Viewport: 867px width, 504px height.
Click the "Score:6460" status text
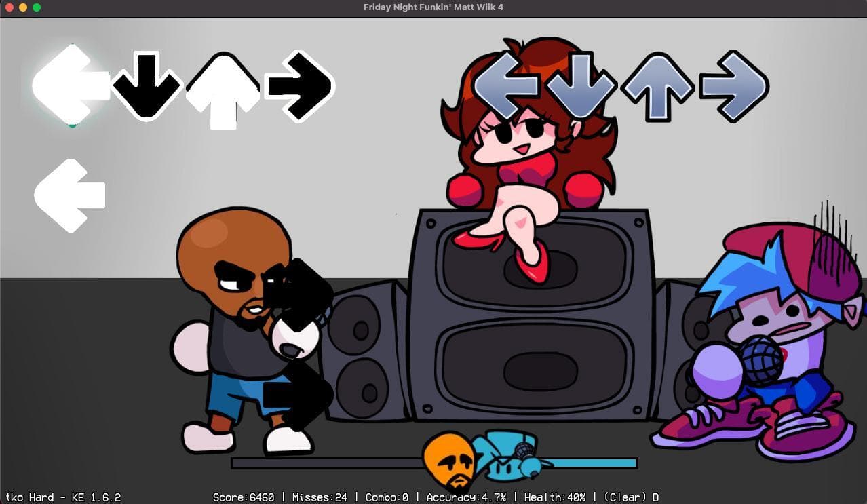click(244, 497)
